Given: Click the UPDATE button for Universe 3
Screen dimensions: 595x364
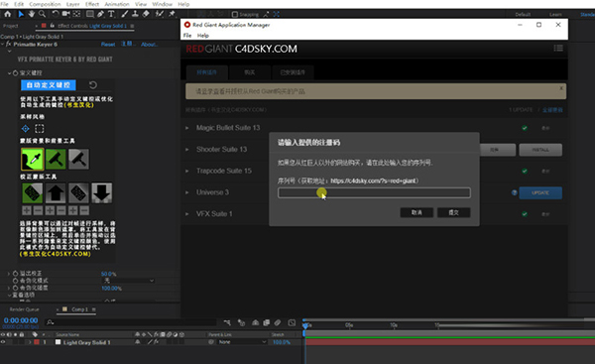Looking at the screenshot, I should 540,192.
